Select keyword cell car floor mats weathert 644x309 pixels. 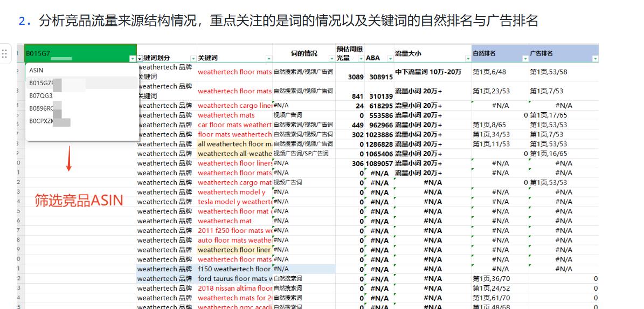[235, 125]
